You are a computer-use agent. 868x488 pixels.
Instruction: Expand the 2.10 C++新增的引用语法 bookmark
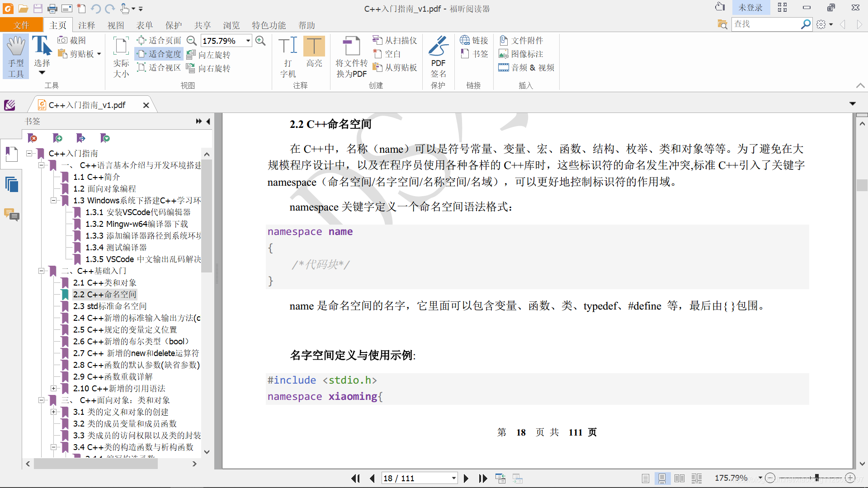click(x=54, y=389)
